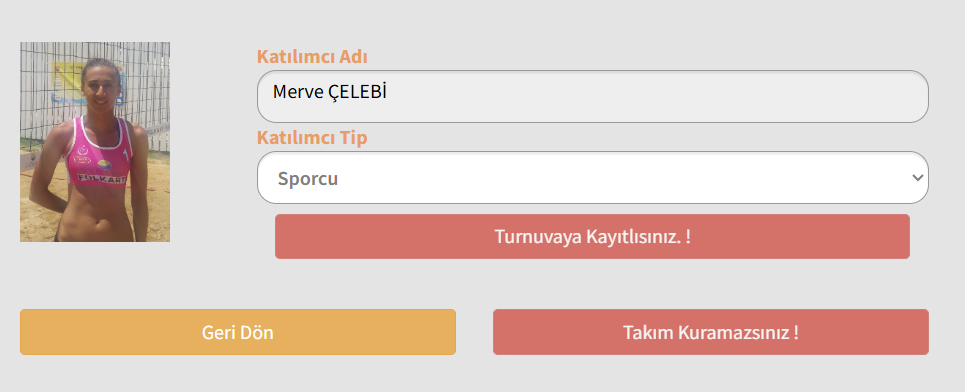Focus the Katılımcı Adı name field

pyautogui.click(x=593, y=96)
